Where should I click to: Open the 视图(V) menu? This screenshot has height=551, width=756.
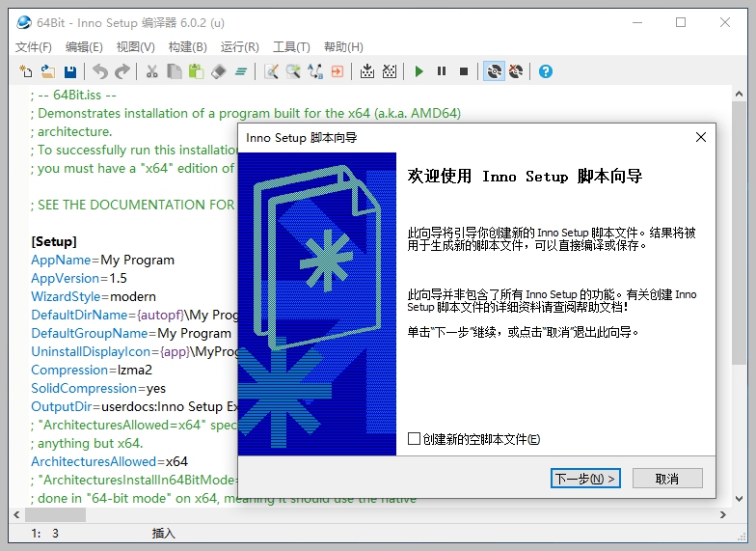coord(135,46)
